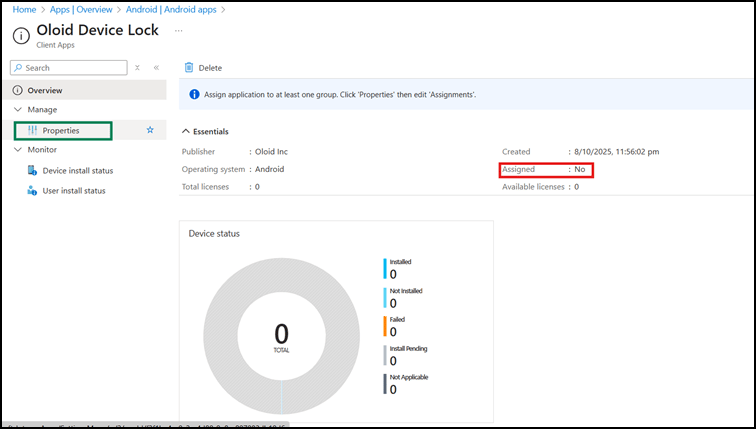Click the publisher value Oloid Inc
Viewport: 756px width, 429px height.
coord(271,151)
